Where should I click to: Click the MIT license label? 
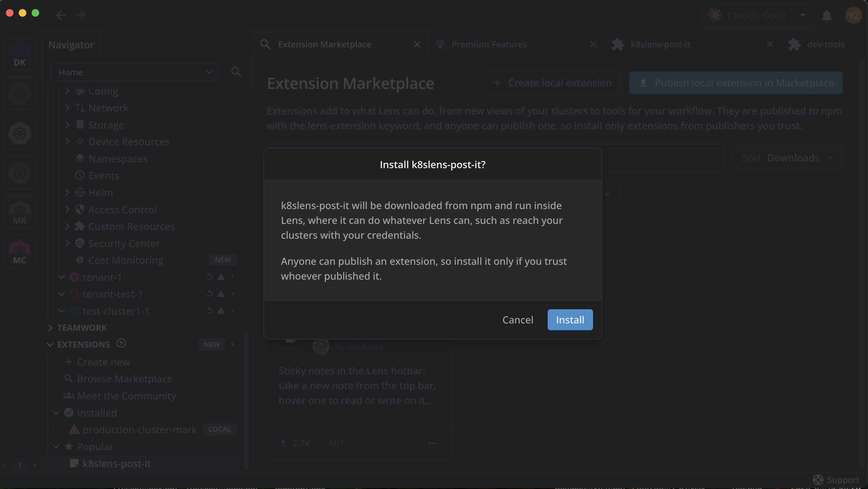click(336, 443)
